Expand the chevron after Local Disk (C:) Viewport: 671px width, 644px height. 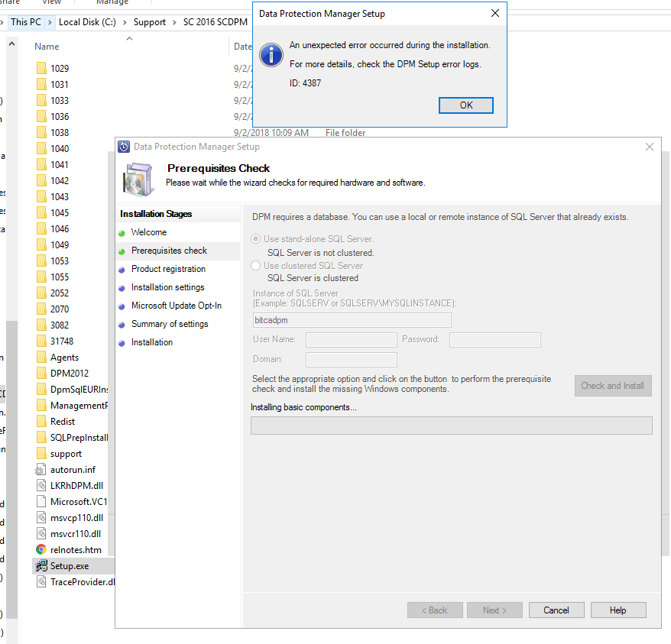(125, 22)
